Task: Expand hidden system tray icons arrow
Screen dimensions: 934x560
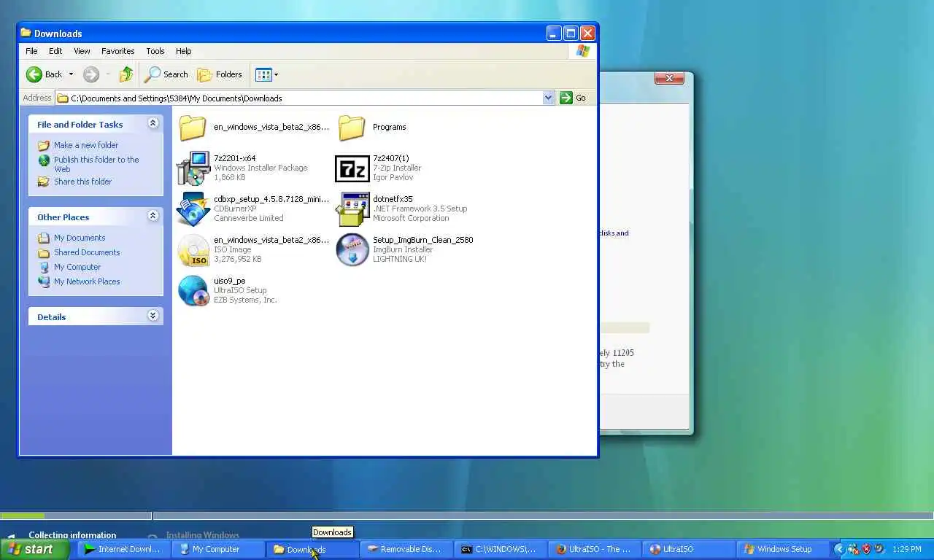Action: click(x=839, y=549)
